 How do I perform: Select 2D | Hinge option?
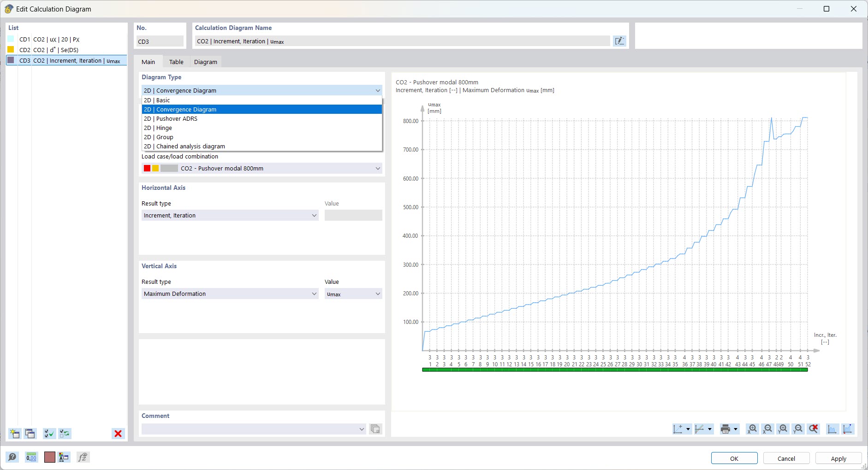262,128
